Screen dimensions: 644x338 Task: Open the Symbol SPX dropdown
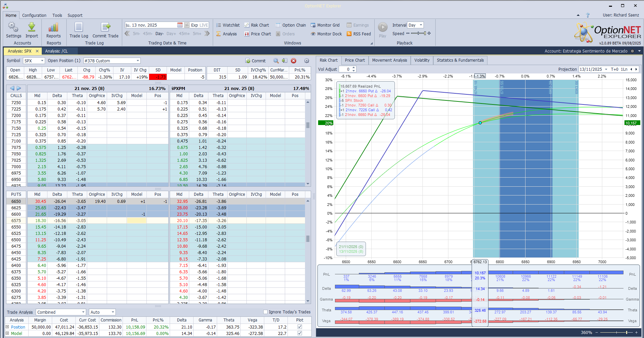[x=42, y=61]
